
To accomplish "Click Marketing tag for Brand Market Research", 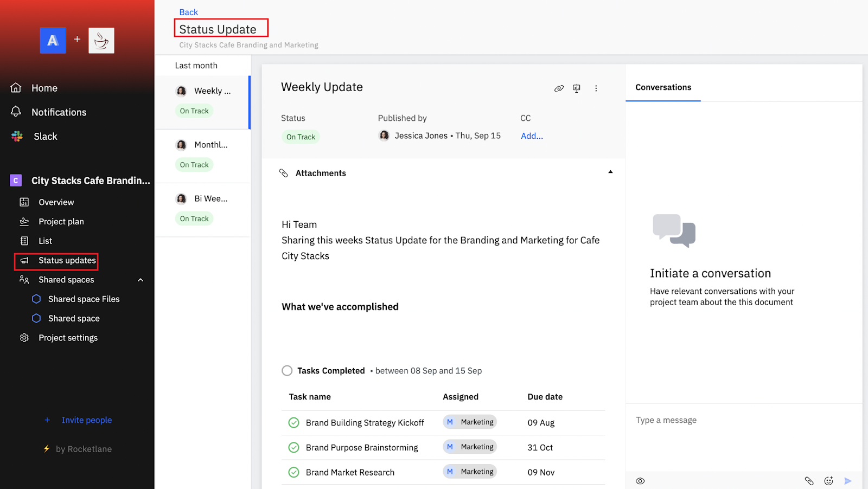I will [470, 472].
